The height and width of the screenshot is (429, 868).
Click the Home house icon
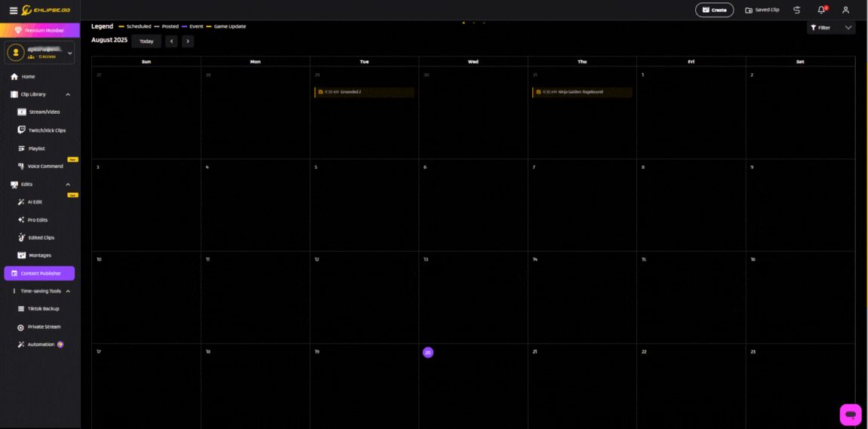click(14, 76)
